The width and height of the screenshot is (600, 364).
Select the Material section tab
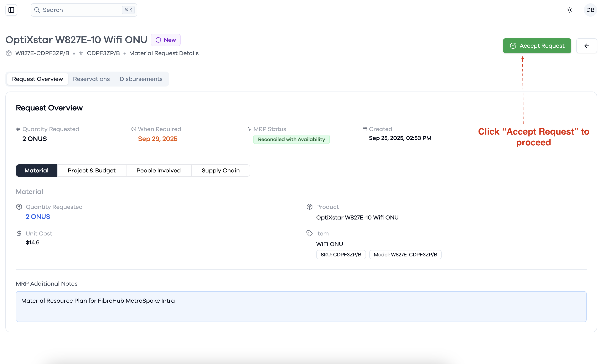point(37,170)
